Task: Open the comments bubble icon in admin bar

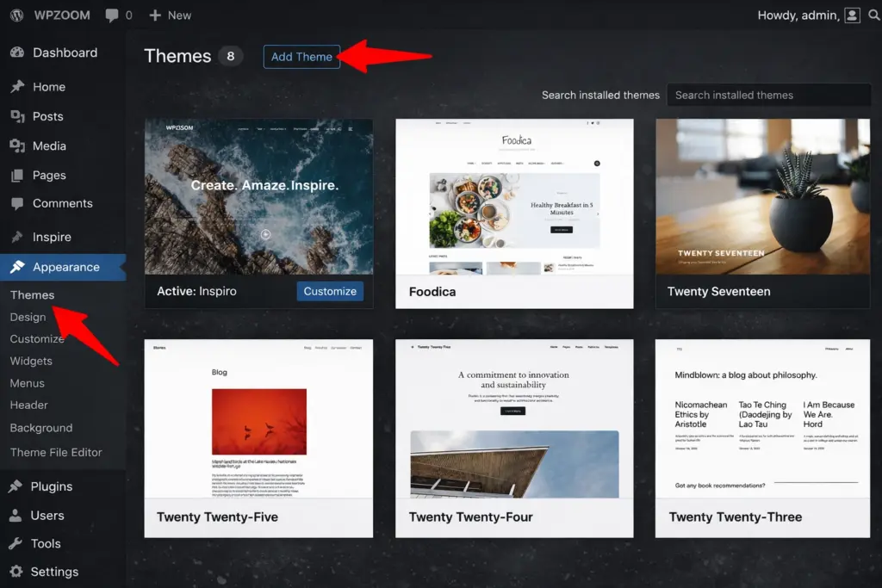Action: coord(111,15)
